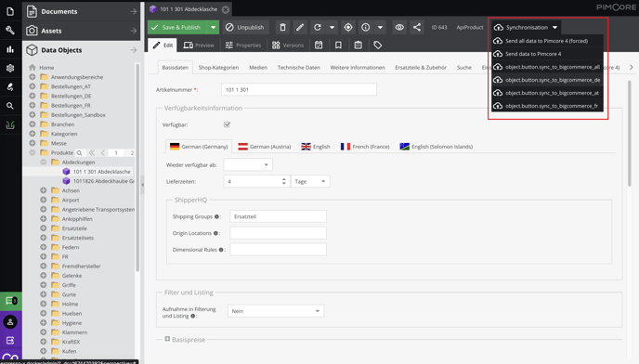
Task: Open the Wieder verfügbar ab dropdown
Action: [267, 165]
